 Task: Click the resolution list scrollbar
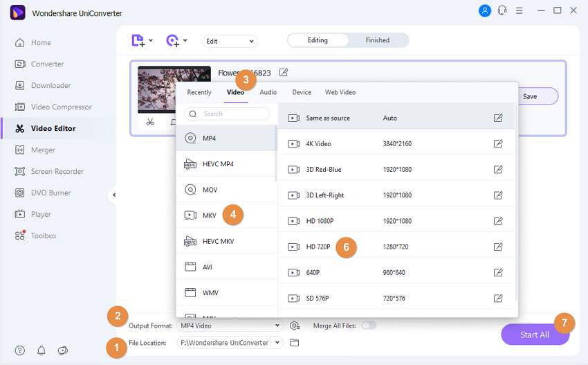point(516,203)
